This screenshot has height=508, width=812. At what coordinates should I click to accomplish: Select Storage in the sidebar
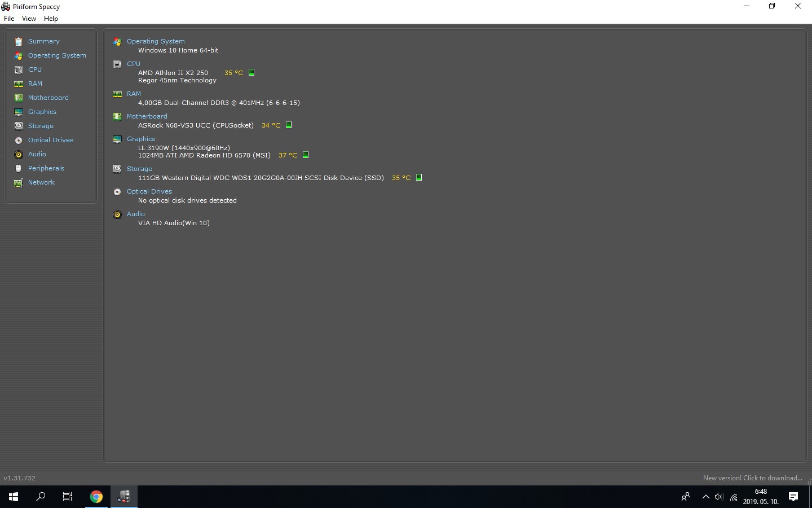click(x=41, y=126)
